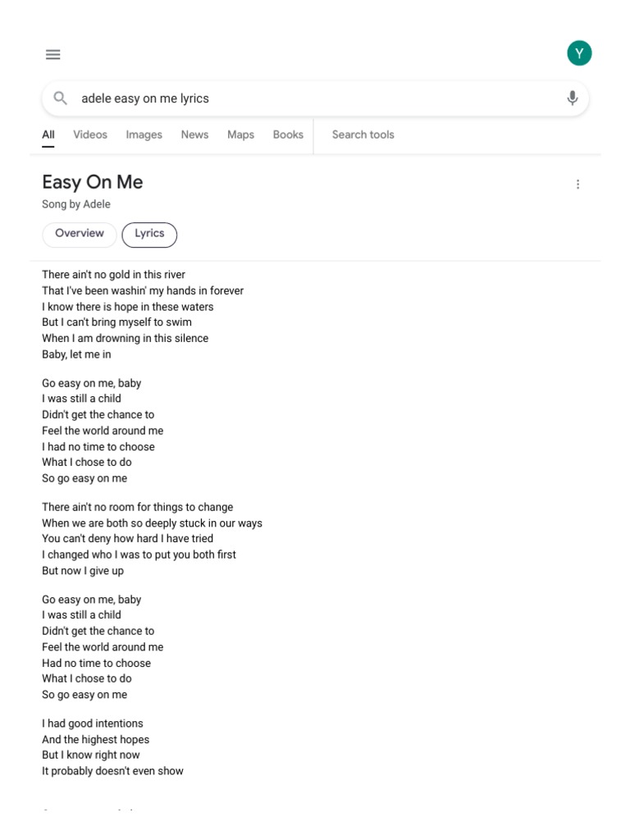Screen dimensions: 630x840
Task: Start voice search with microphone icon
Action: coord(573,98)
